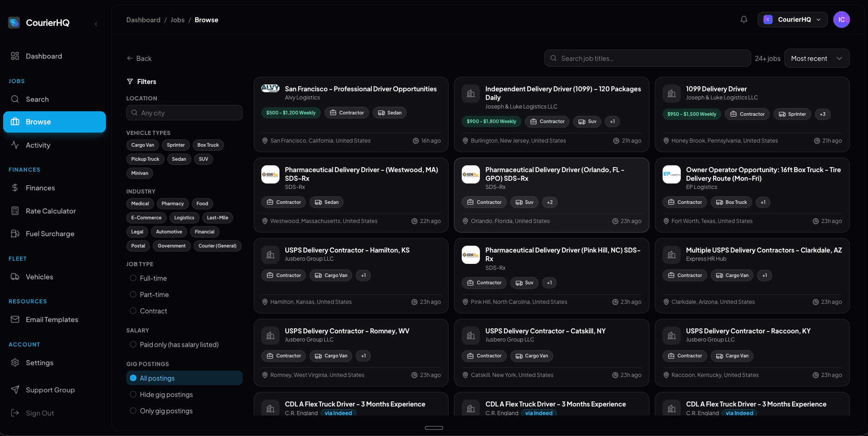868x436 pixels.
Task: Click EP Logistics logo on Box Truck job
Action: (x=672, y=174)
